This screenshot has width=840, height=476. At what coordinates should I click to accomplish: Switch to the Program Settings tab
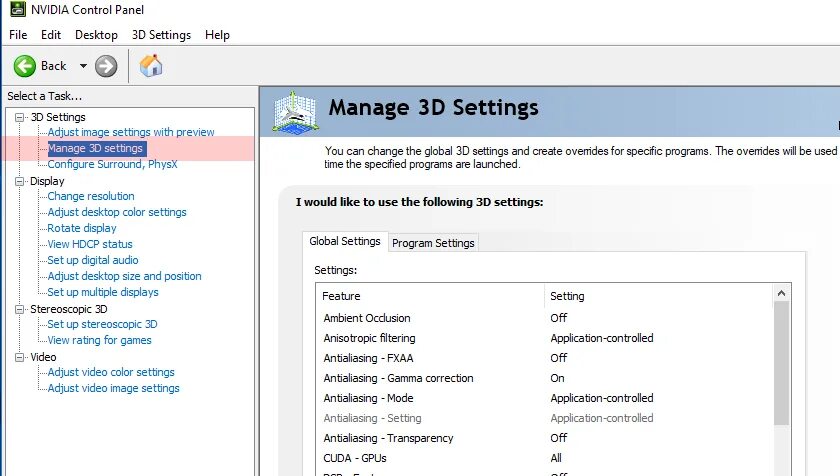[433, 243]
